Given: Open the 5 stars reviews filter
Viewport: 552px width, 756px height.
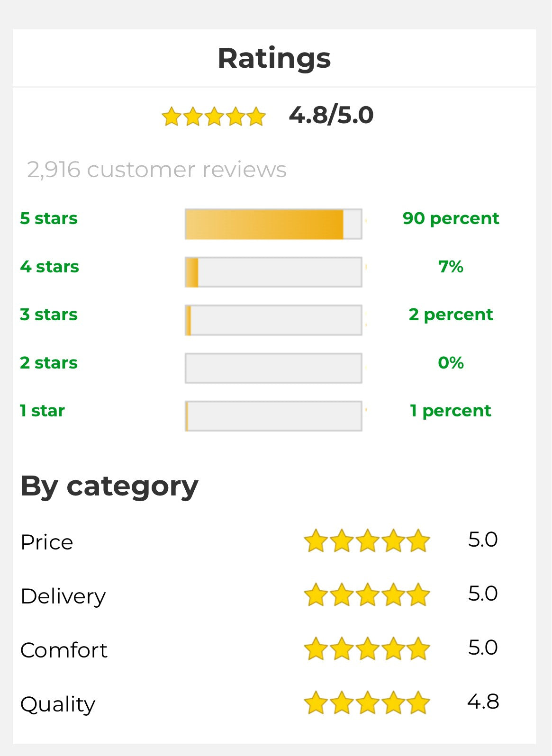Looking at the screenshot, I should [x=49, y=218].
